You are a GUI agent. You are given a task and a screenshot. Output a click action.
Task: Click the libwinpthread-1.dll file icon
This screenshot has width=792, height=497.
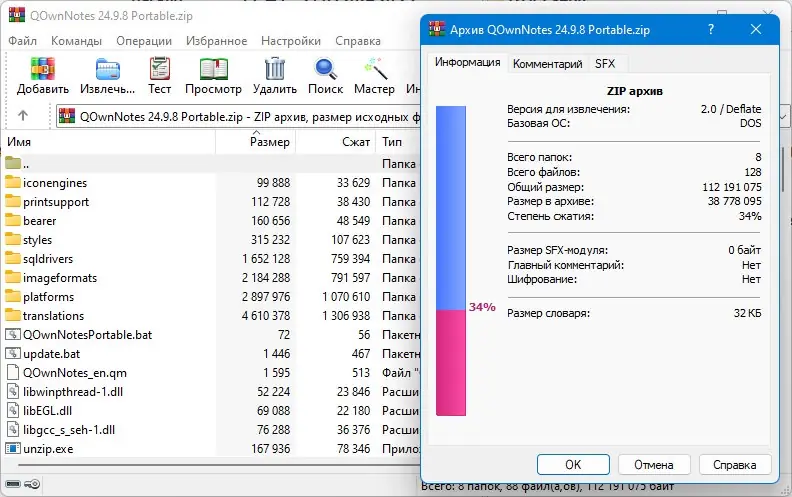coord(13,391)
